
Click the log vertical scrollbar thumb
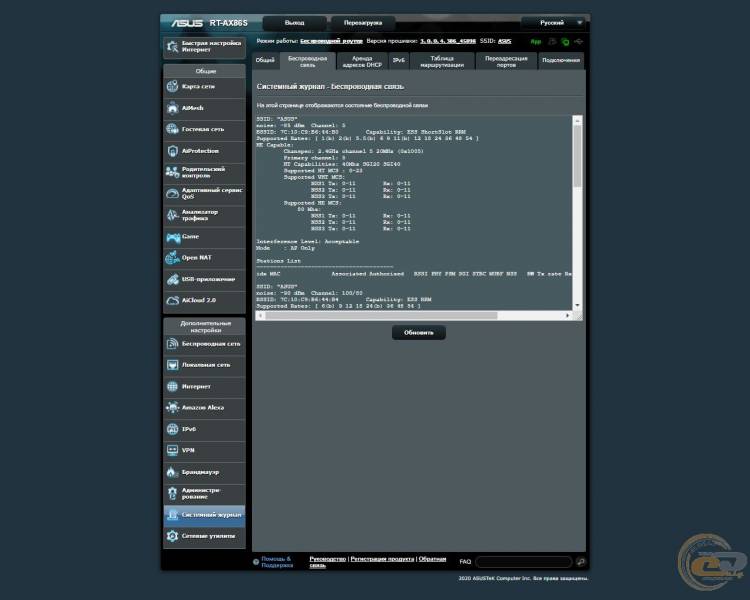tap(577, 156)
